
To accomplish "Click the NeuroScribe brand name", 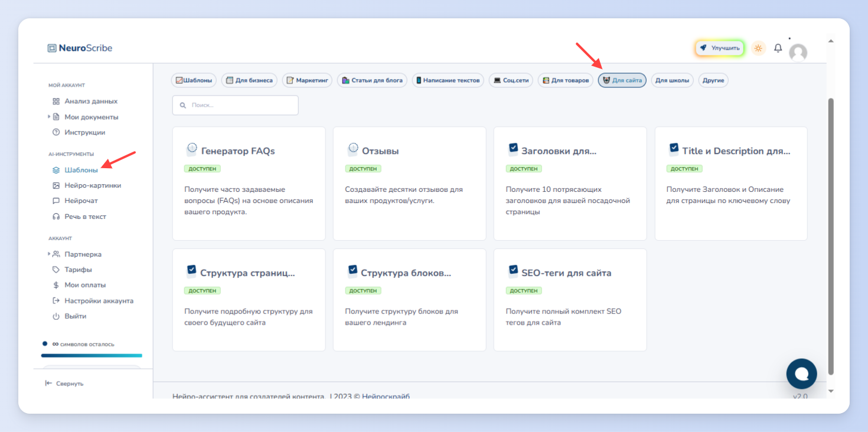I will coord(86,48).
